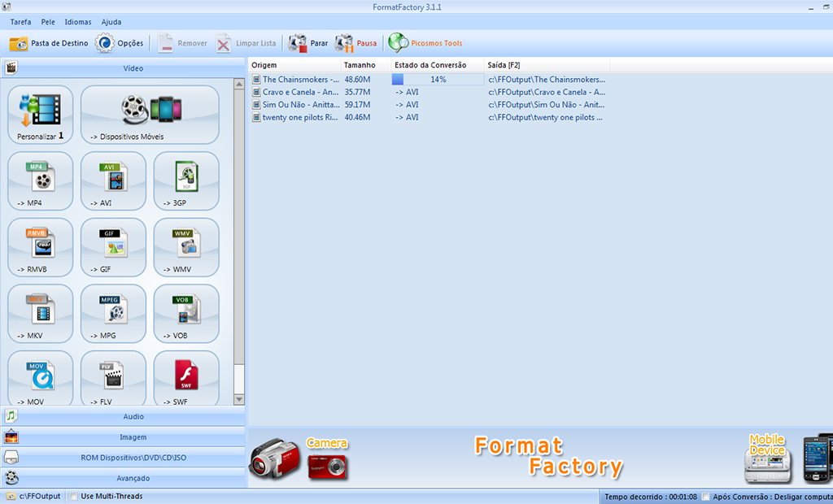Collapse the Vídeo section header
Viewport: 833px width, 504px height.
[x=123, y=68]
